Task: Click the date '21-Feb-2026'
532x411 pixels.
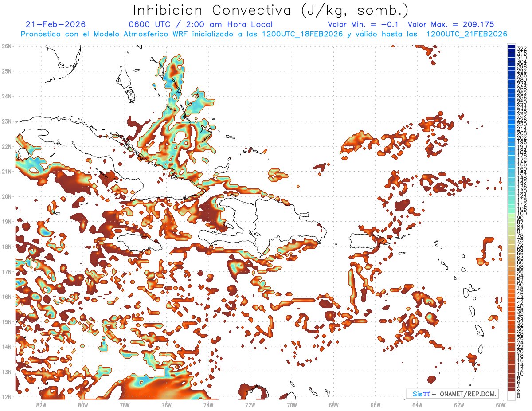Action: (x=55, y=24)
